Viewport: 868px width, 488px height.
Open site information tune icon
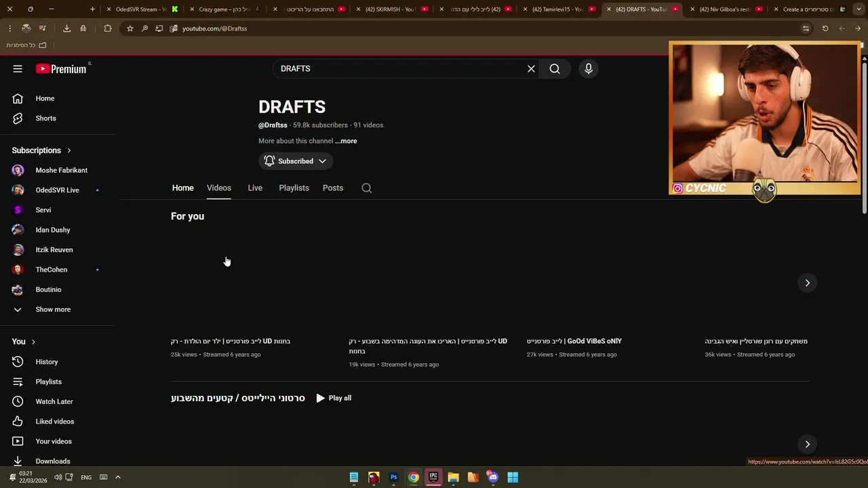(x=806, y=28)
